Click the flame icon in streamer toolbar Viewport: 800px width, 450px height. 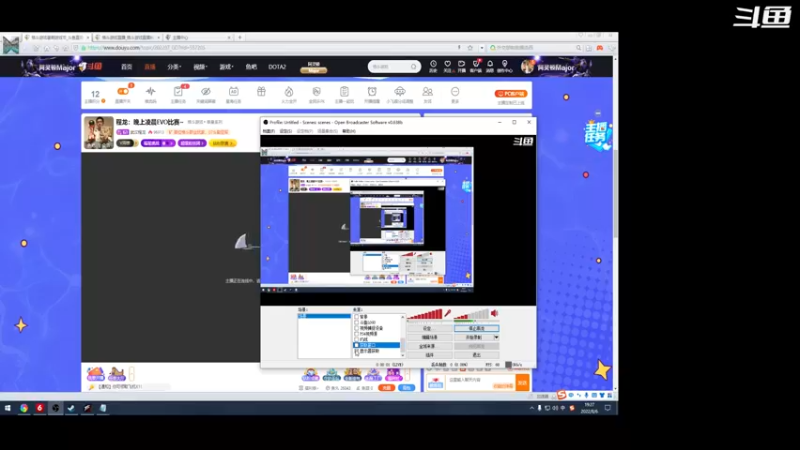(289, 91)
